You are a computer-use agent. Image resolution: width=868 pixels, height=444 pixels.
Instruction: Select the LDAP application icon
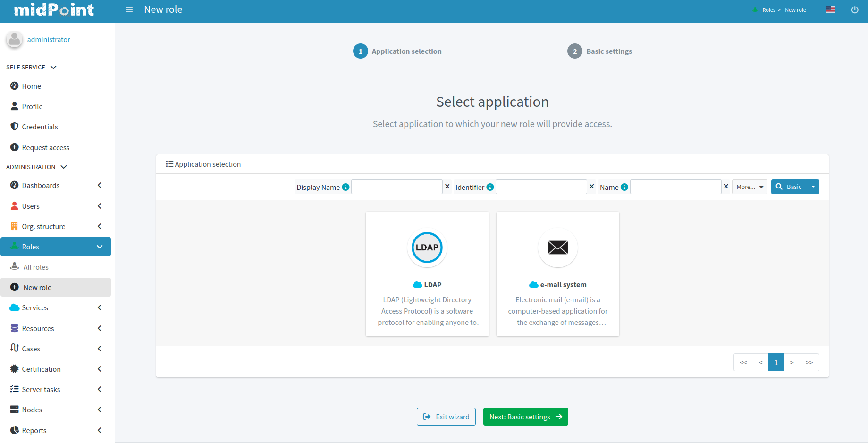click(427, 248)
